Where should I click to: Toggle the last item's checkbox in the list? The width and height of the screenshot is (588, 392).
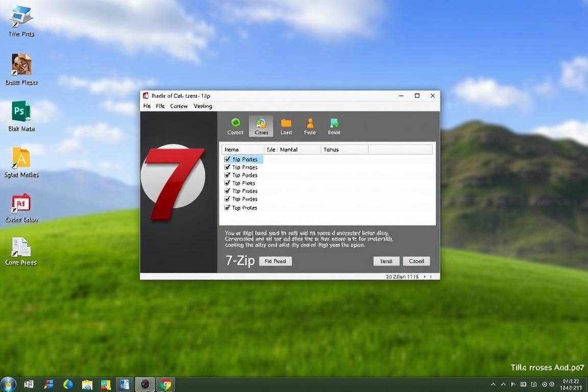click(227, 208)
